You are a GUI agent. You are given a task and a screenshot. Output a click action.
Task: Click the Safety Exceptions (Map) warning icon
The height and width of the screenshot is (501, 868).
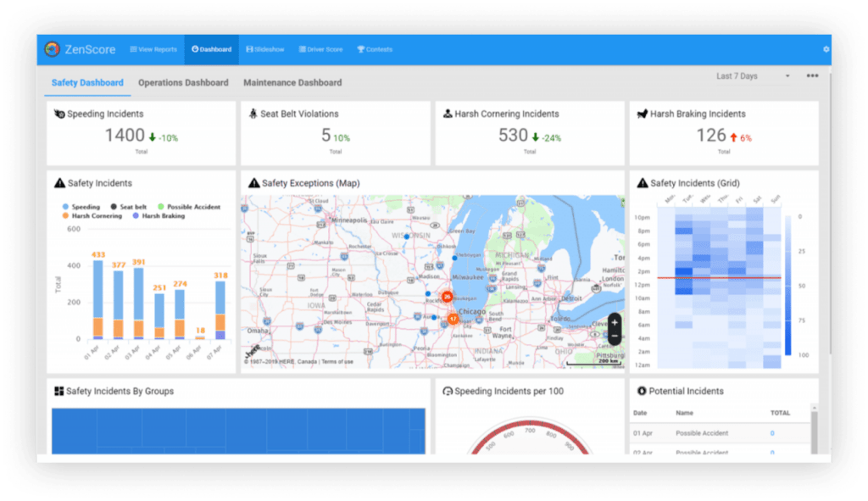pyautogui.click(x=254, y=183)
